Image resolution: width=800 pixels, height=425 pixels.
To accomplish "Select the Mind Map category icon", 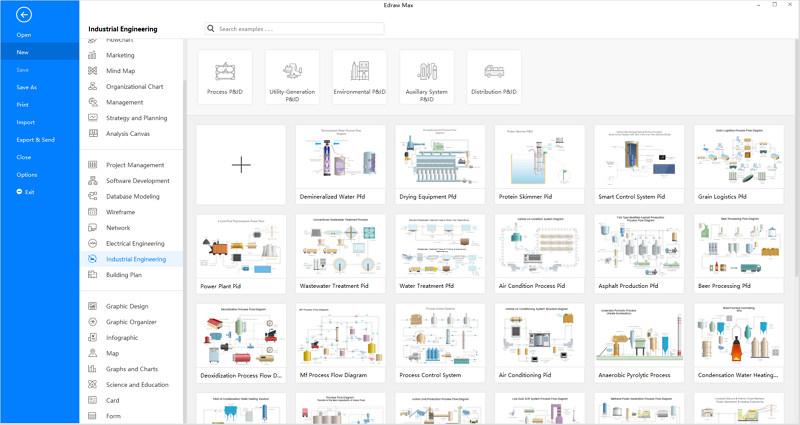I will [92, 71].
